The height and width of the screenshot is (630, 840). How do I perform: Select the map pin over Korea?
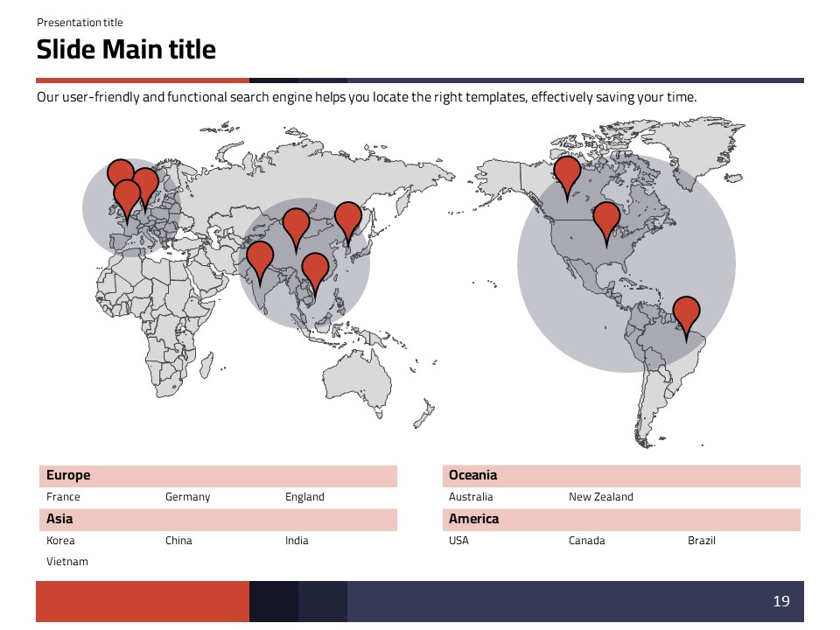[348, 219]
